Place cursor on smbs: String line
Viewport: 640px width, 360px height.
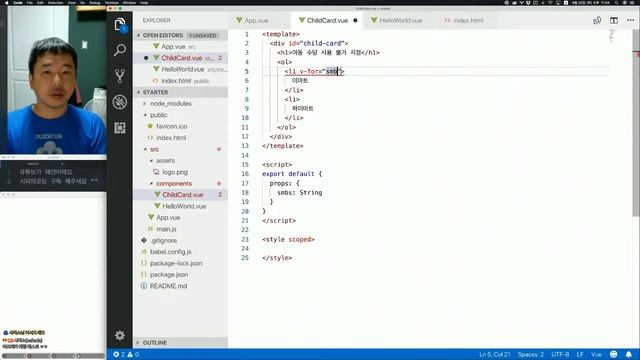point(300,193)
